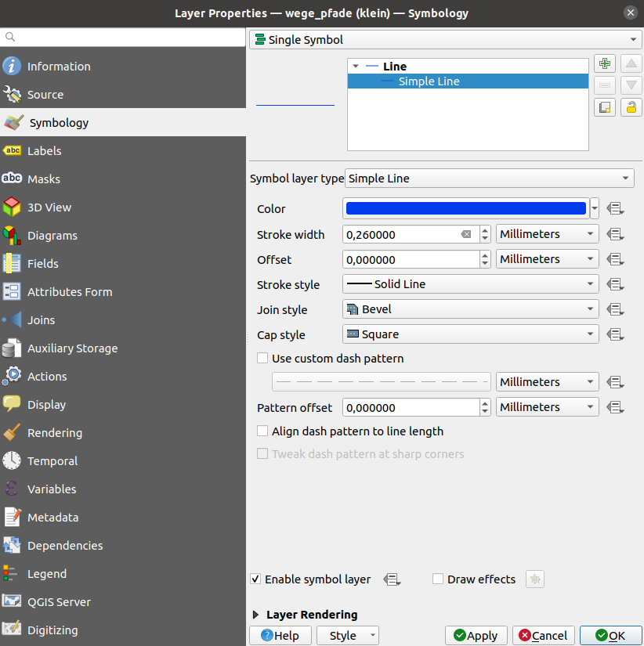Open the Diagrams section
The width and height of the screenshot is (644, 646).
pyautogui.click(x=123, y=235)
